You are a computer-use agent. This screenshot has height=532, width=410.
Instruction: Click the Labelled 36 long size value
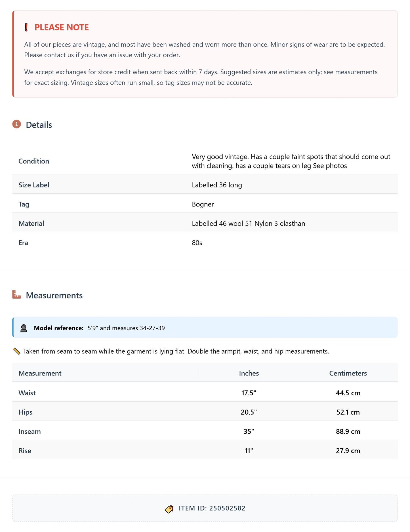[x=217, y=185]
